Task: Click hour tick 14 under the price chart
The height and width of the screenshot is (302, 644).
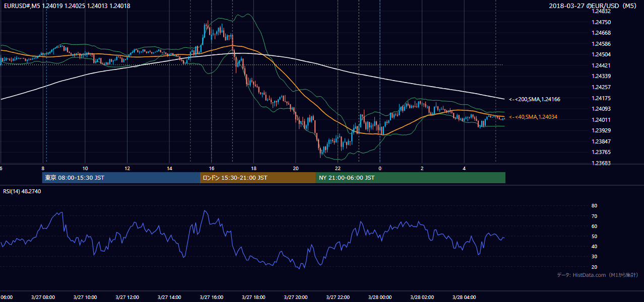Action: (169, 169)
